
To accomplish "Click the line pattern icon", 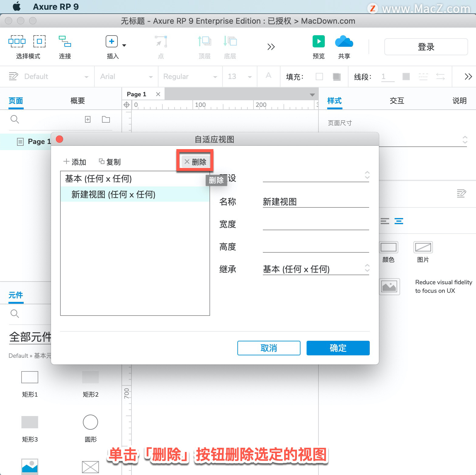I will pos(423,77).
